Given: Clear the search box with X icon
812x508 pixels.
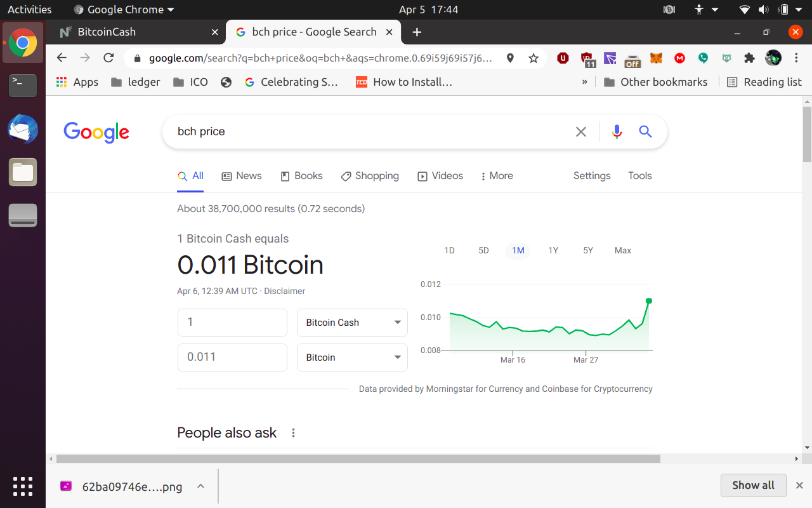Looking at the screenshot, I should click(x=581, y=131).
